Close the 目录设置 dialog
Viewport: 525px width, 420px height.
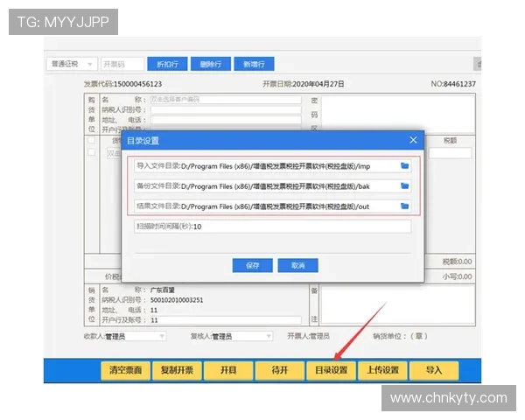[413, 140]
